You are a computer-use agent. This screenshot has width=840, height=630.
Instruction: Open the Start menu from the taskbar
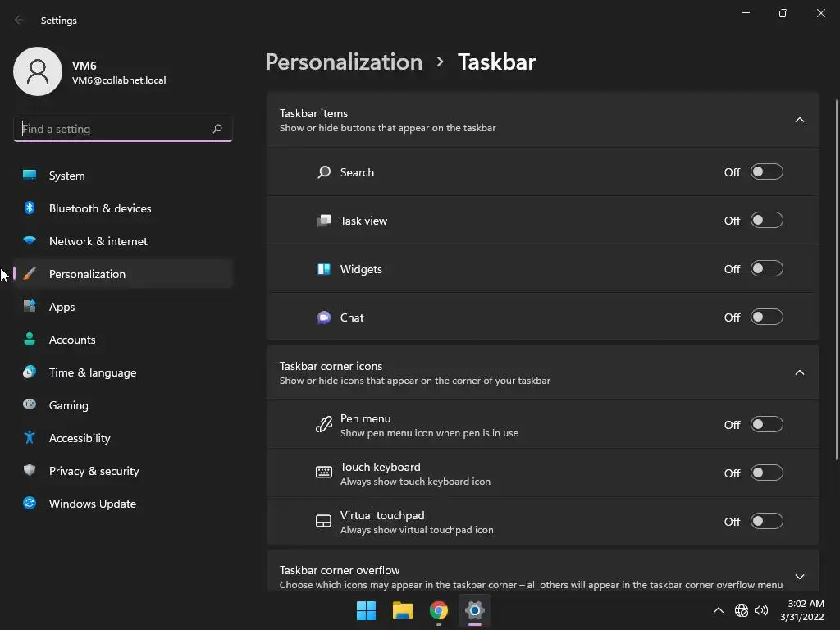[366, 610]
